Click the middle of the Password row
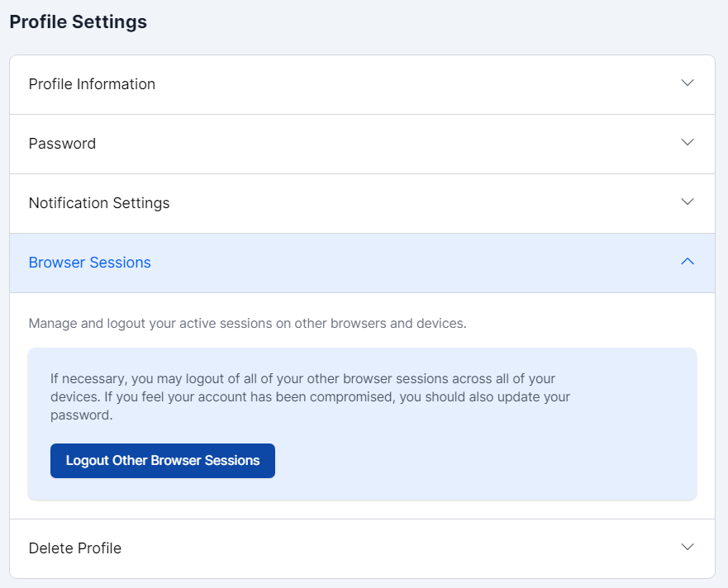The image size is (728, 588). click(362, 144)
